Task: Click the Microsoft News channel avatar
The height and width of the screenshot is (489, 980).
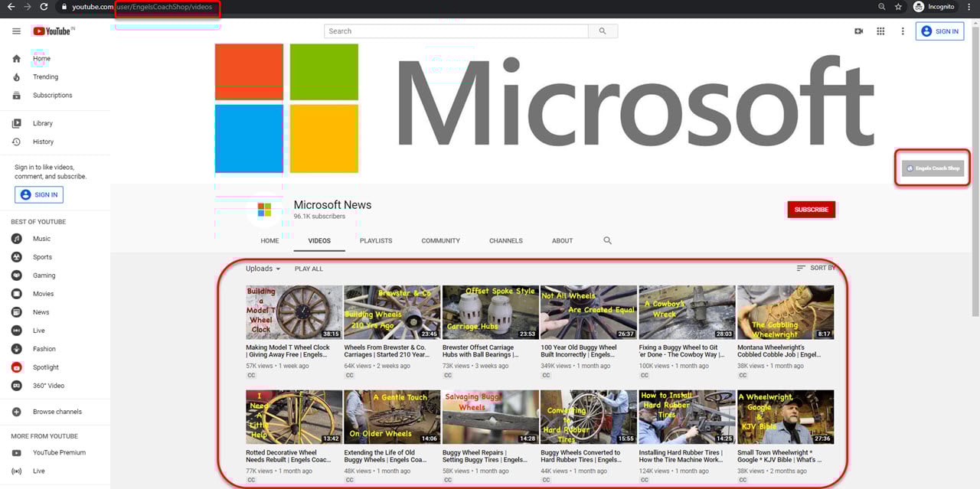Action: coord(264,210)
